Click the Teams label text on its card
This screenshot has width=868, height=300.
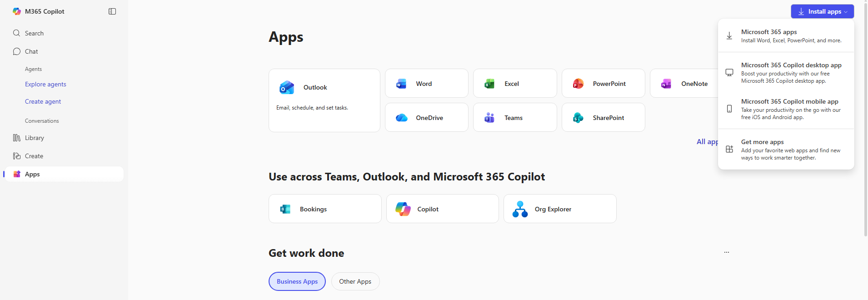[514, 118]
